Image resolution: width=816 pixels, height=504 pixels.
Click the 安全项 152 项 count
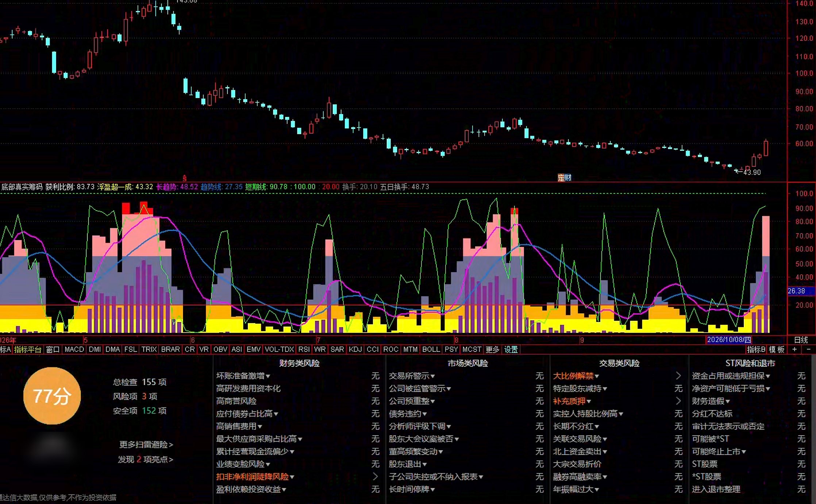(139, 411)
